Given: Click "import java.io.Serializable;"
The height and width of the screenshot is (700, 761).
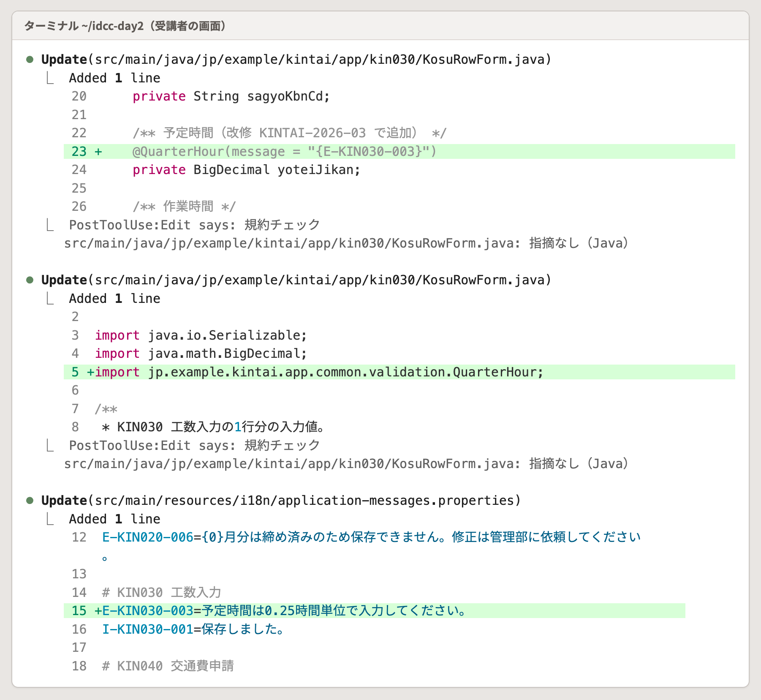Looking at the screenshot, I should 201,335.
